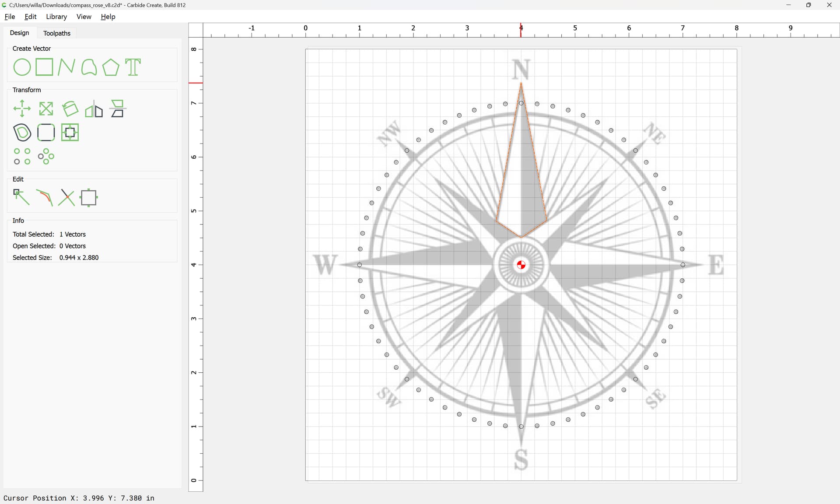This screenshot has height=504, width=840.
Task: Open the Linear Array tool
Action: point(22,156)
